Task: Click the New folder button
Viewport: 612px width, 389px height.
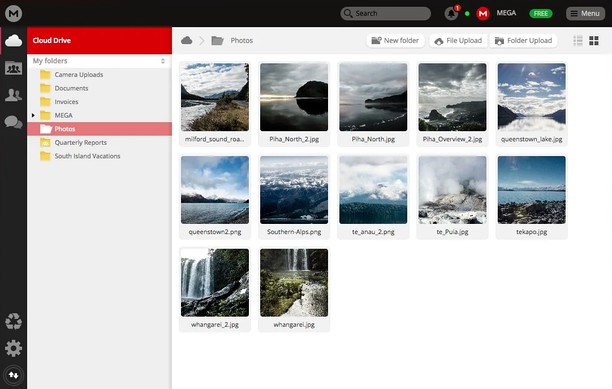Action: 395,41
